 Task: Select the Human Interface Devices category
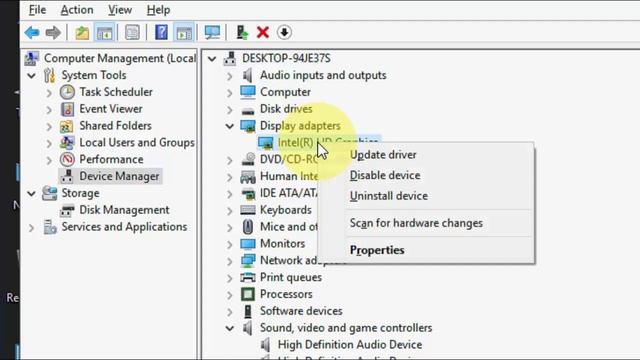[x=289, y=176]
